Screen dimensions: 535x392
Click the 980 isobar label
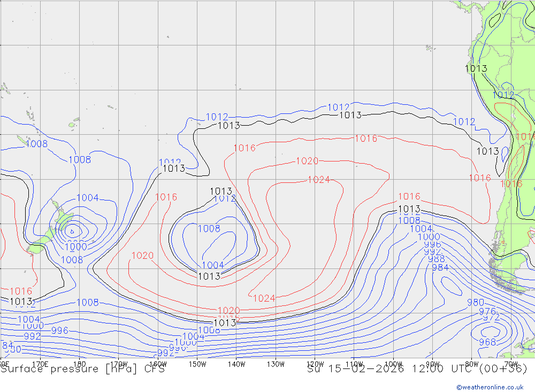pos(475,302)
